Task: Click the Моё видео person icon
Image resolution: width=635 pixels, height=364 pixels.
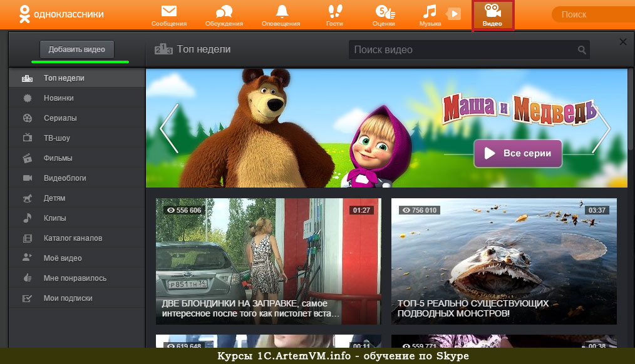Action: click(27, 258)
